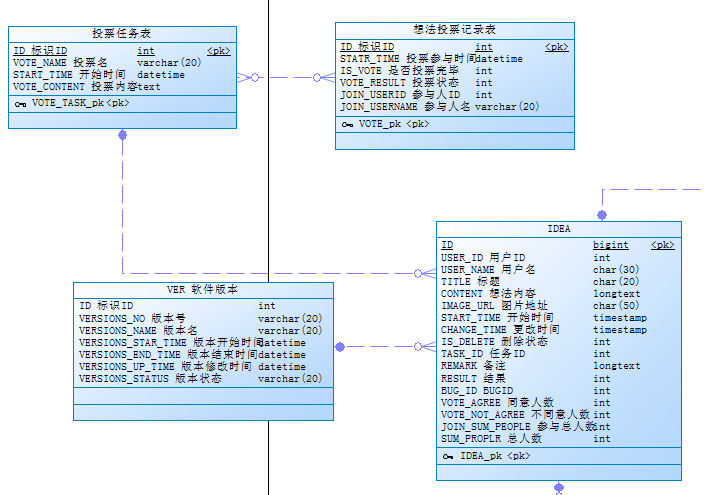The width and height of the screenshot is (706, 495).
Task: Click CONTENT 想法内容 column
Action: (488, 294)
